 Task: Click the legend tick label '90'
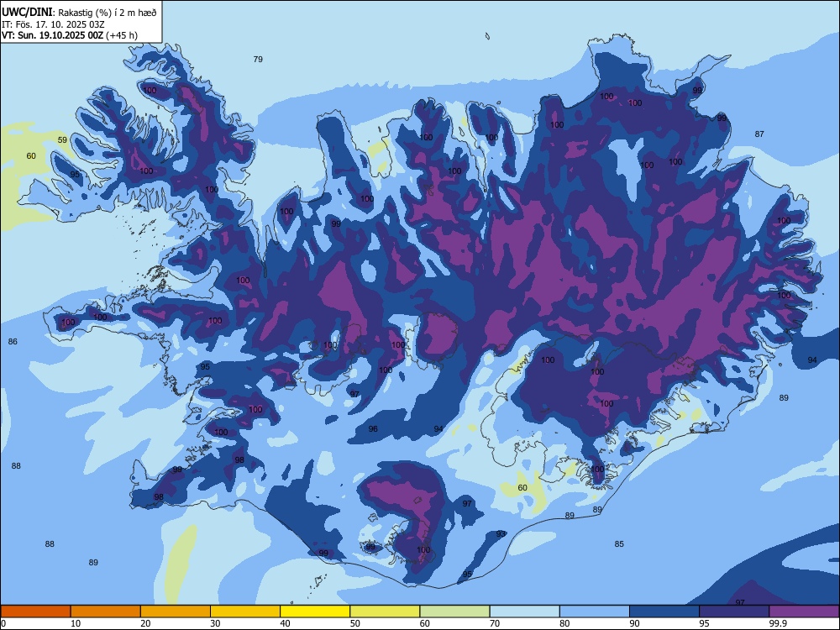635,623
